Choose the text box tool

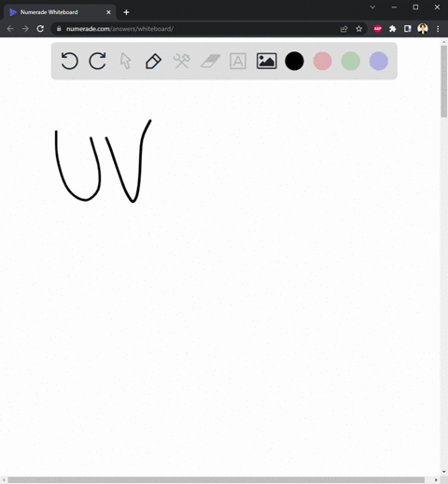point(238,61)
